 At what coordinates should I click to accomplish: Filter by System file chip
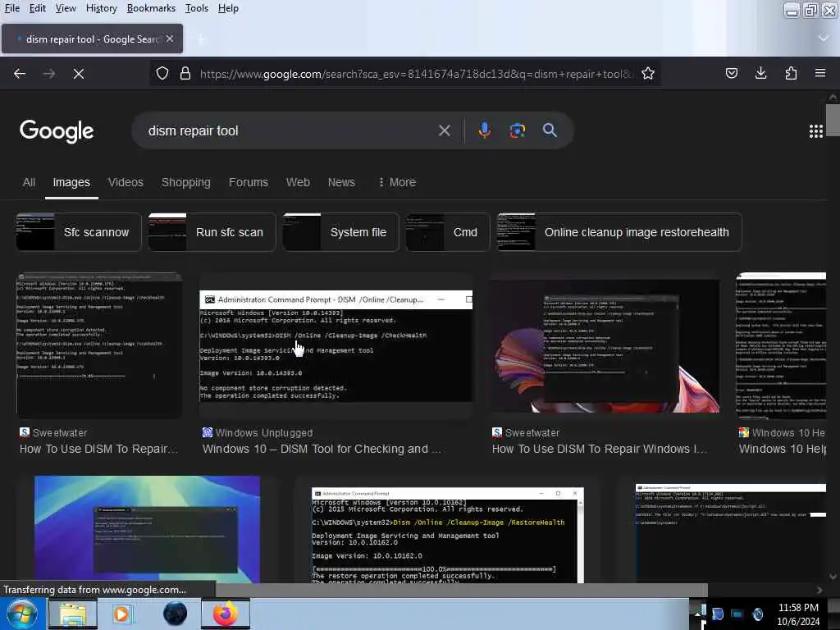pos(341,232)
